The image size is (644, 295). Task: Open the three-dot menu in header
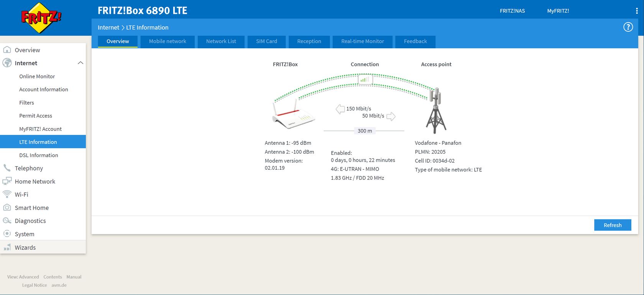tap(637, 11)
